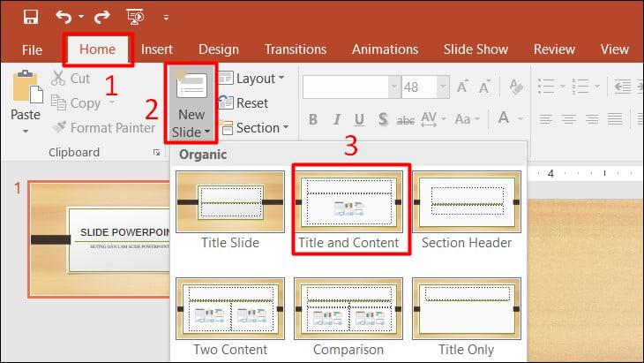The height and width of the screenshot is (363, 644).
Task: Toggle underline formatting
Action: (359, 119)
